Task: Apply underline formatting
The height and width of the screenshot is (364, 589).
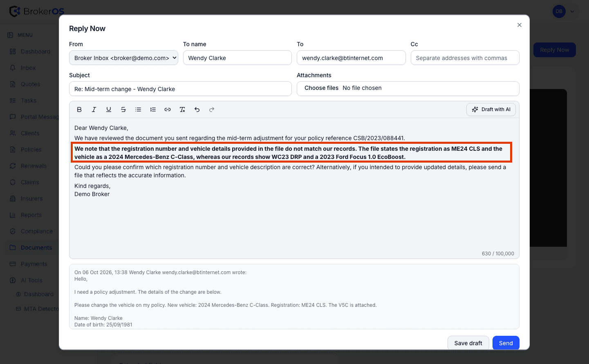Action: click(x=109, y=109)
